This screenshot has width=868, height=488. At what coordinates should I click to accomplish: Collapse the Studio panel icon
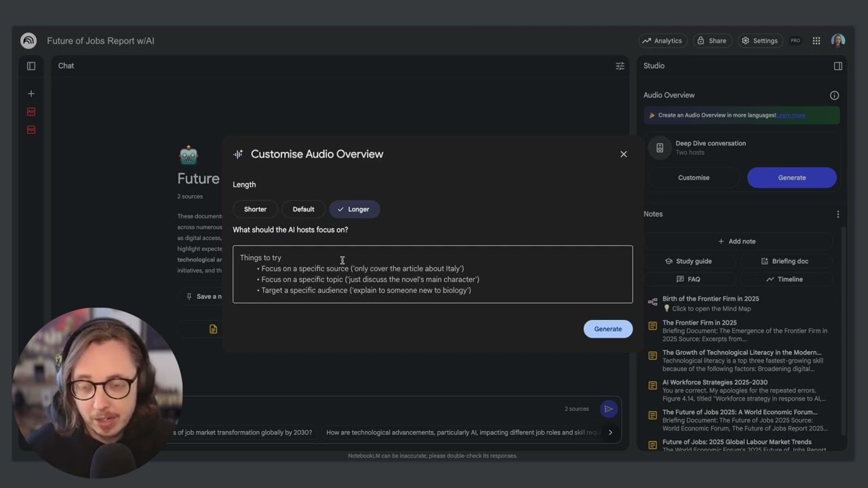pos(838,66)
